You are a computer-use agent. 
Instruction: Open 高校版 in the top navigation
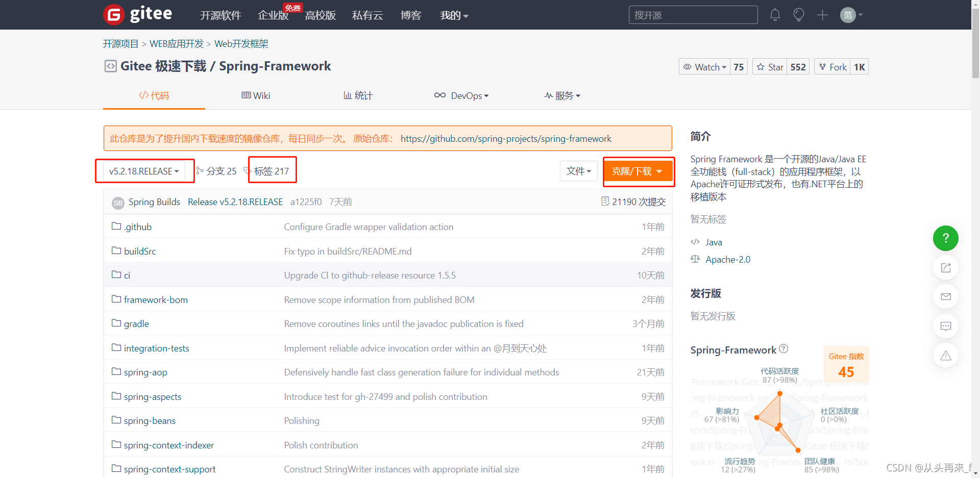click(x=321, y=15)
